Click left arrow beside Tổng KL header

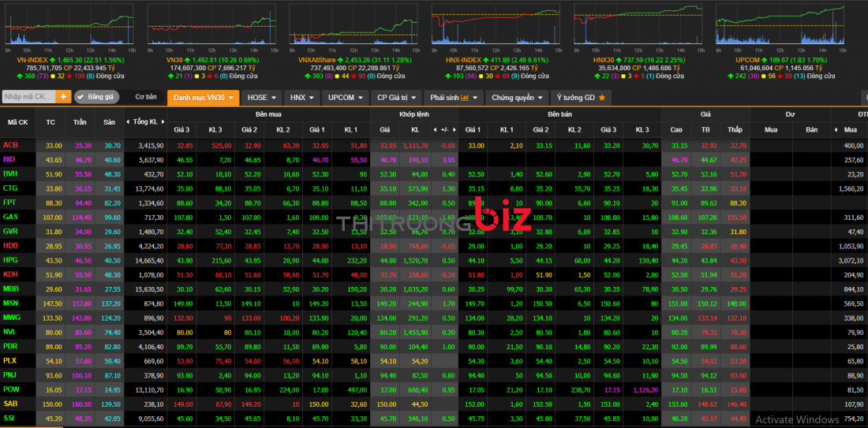click(128, 121)
